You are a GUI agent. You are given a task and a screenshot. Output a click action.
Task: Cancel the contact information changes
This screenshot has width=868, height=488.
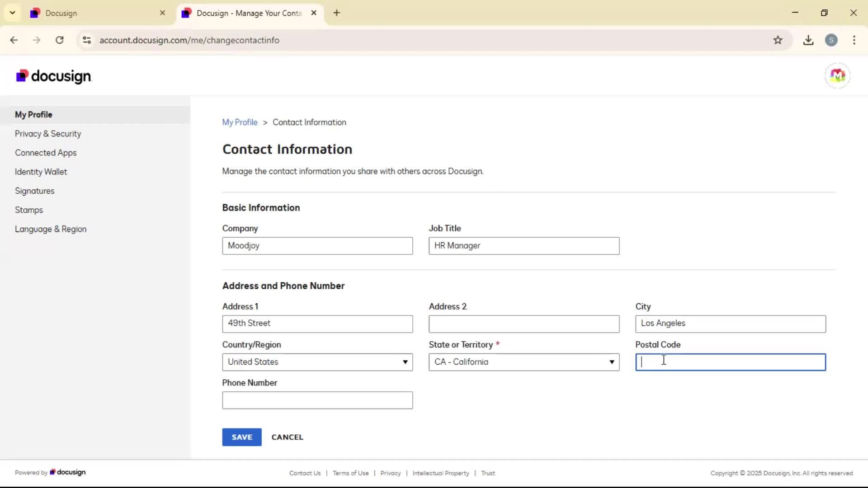point(288,437)
